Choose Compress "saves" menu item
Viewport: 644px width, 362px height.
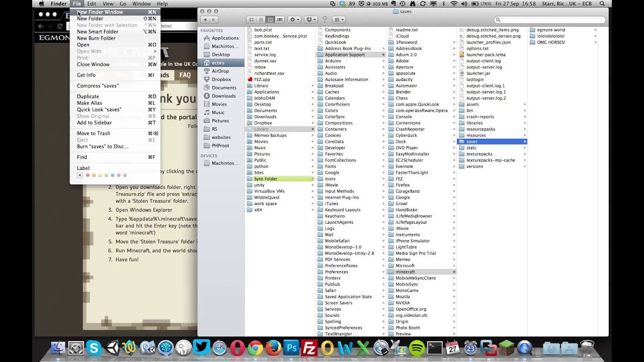(115, 86)
